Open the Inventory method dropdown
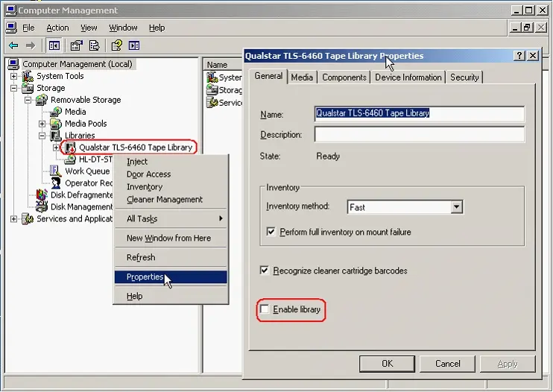The height and width of the screenshot is (392, 553). (457, 207)
